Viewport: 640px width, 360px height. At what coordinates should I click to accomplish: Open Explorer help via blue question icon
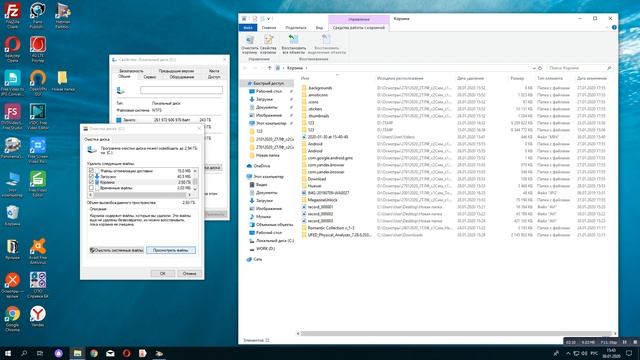coord(614,27)
